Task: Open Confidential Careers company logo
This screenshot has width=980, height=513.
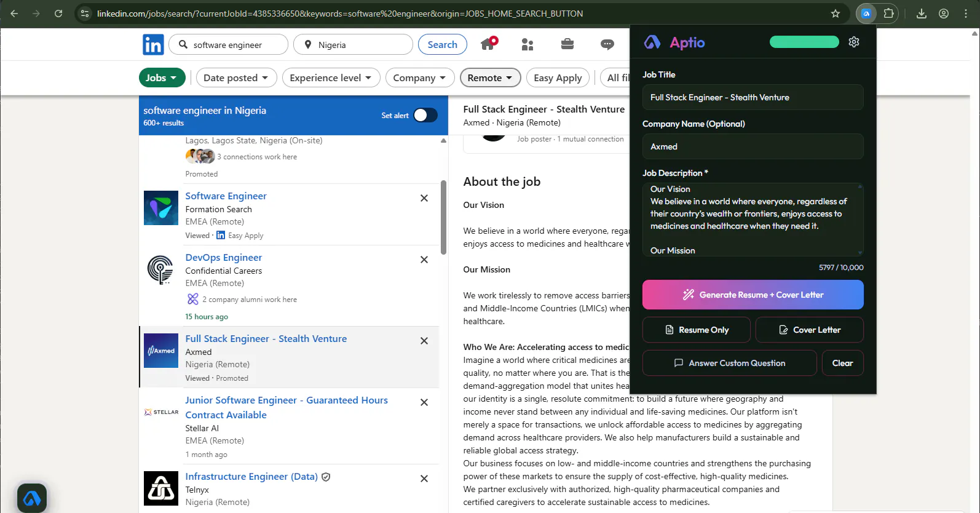Action: (x=161, y=269)
